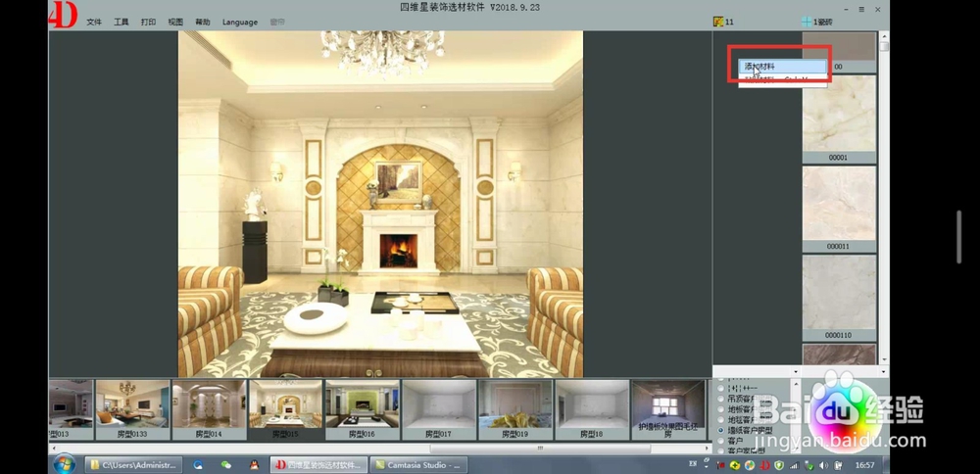
Task: Click the red 4D logo
Action: point(63,15)
